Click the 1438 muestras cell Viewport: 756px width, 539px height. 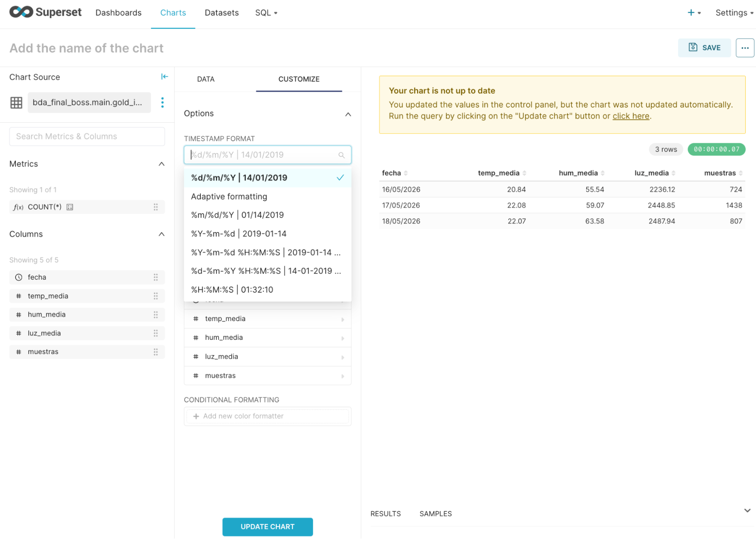tap(734, 206)
